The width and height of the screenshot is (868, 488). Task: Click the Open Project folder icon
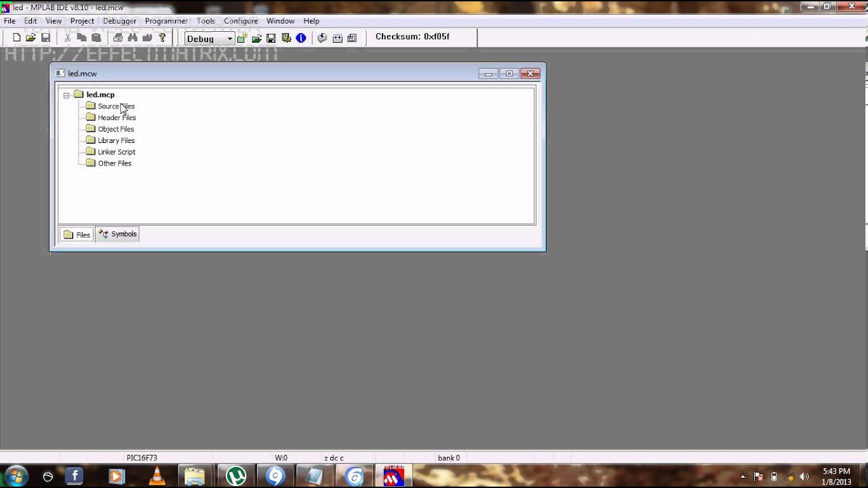[256, 39]
